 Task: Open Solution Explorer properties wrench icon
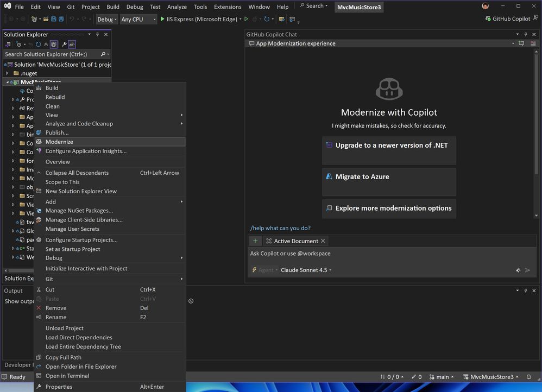[x=65, y=44]
